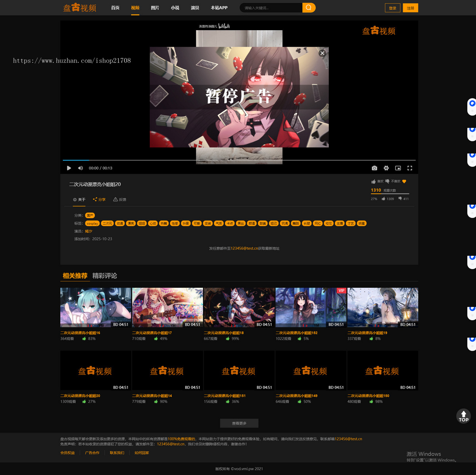This screenshot has height=475, width=476.
Task: Open 会员权益 footer link
Action: [67, 453]
